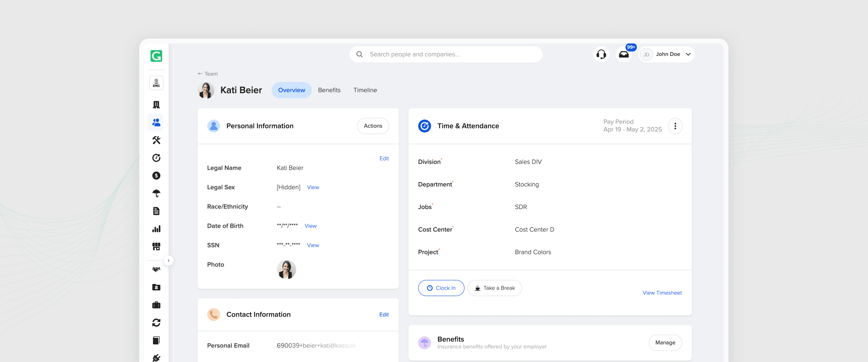Image resolution: width=868 pixels, height=362 pixels.
Task: Reveal the hidden Legal Sex value
Action: coord(313,187)
